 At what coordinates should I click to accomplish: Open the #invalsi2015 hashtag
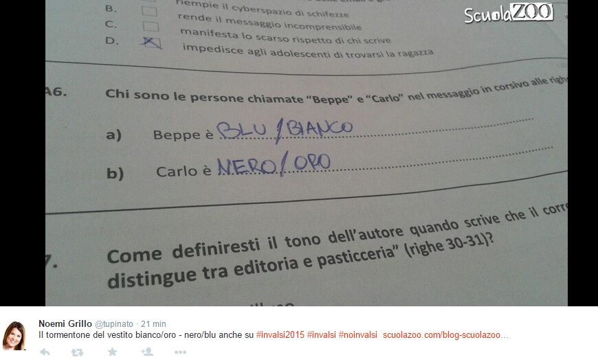click(280, 335)
